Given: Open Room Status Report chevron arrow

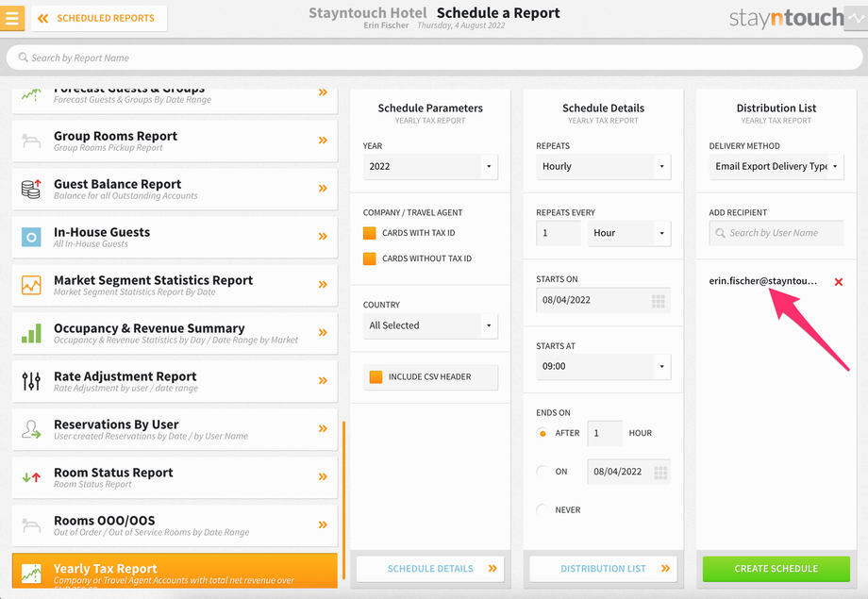Looking at the screenshot, I should 323,476.
